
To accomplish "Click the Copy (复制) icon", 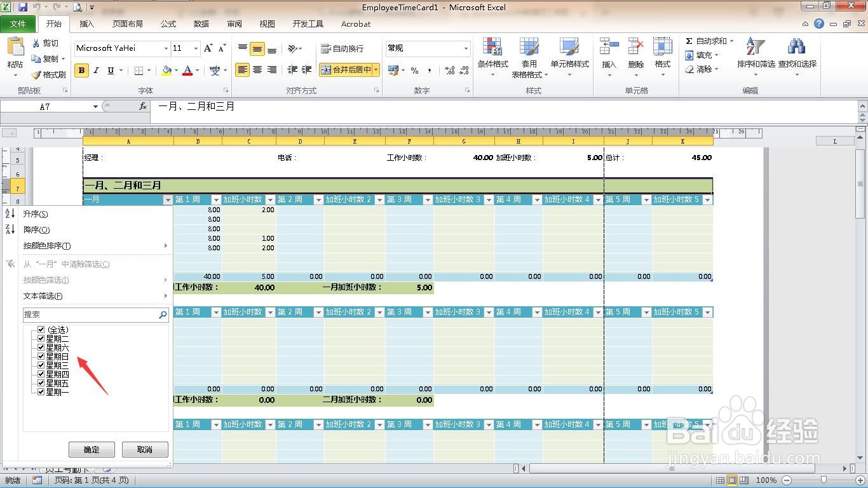I will point(36,58).
